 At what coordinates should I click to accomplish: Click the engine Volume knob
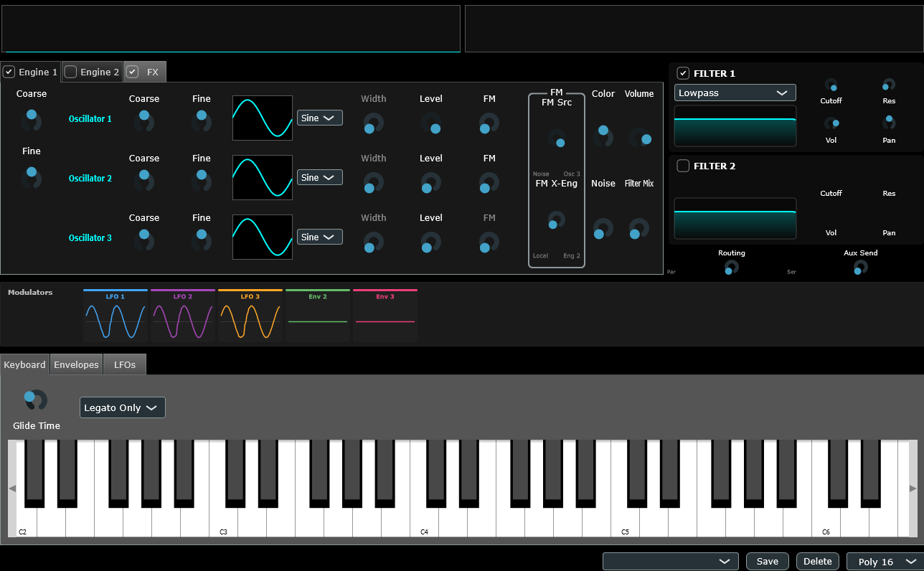point(639,136)
